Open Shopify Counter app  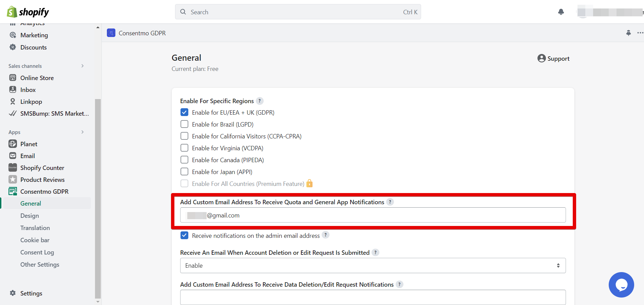pos(42,168)
